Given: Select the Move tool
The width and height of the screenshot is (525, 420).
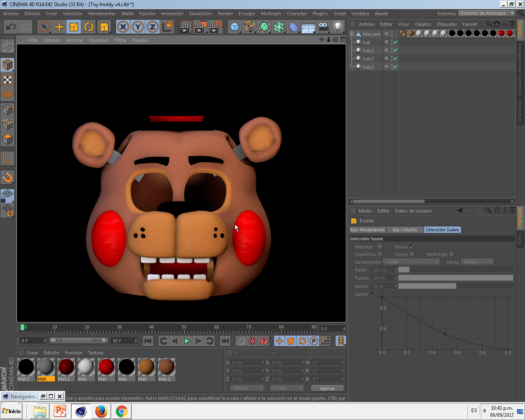Looking at the screenshot, I should [x=59, y=27].
